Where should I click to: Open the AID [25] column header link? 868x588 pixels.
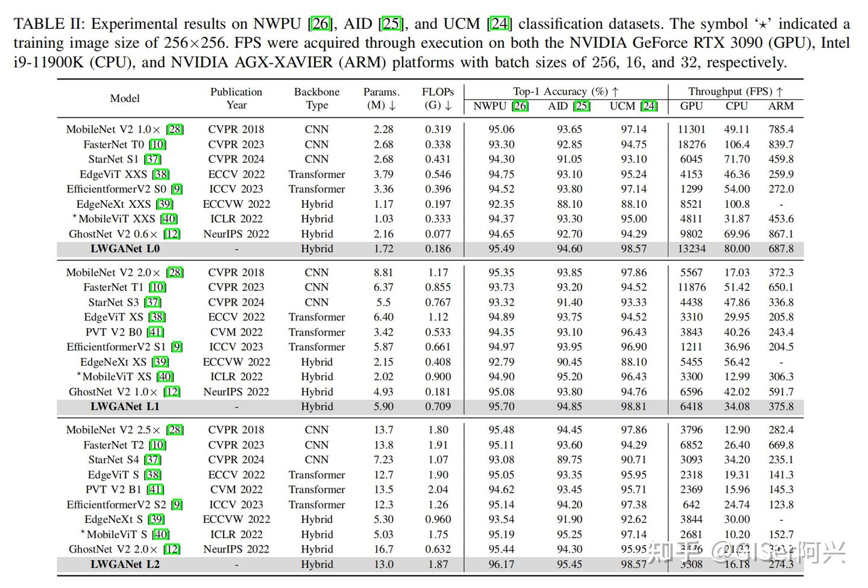581,105
